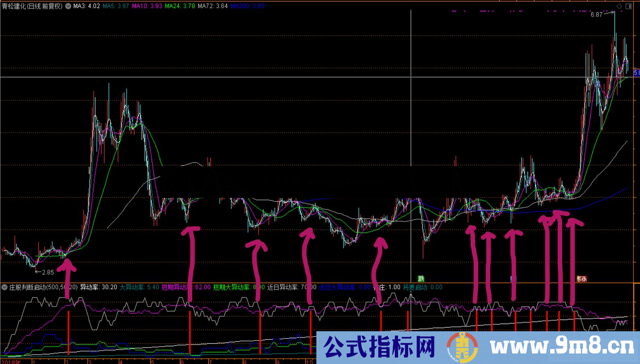Select the 大异动率: 5.40 value
640x364 pixels.
click(x=139, y=287)
